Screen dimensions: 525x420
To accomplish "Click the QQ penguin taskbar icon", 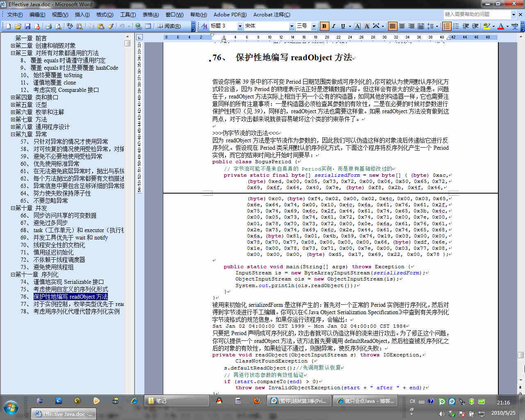I will pyautogui.click(x=219, y=401).
